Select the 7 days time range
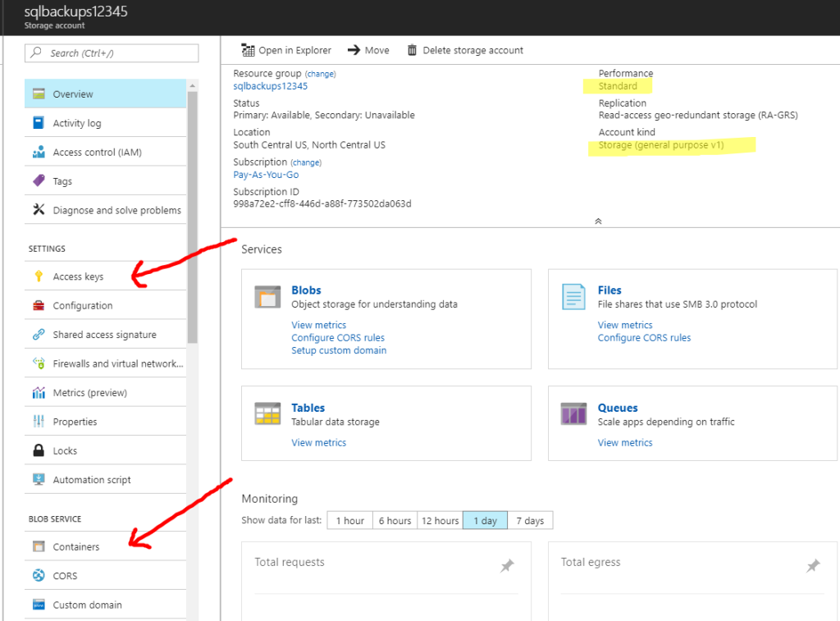The height and width of the screenshot is (621, 840). (x=531, y=520)
